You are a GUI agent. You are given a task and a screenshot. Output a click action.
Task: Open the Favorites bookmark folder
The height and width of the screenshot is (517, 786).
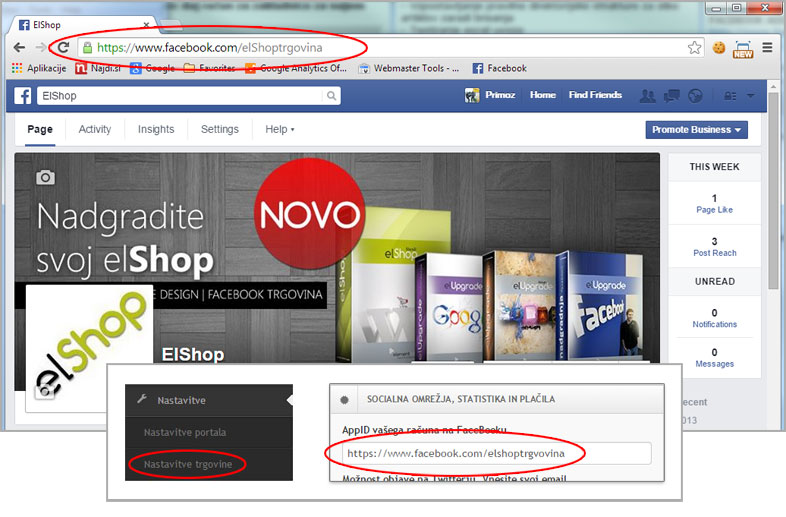click(210, 68)
